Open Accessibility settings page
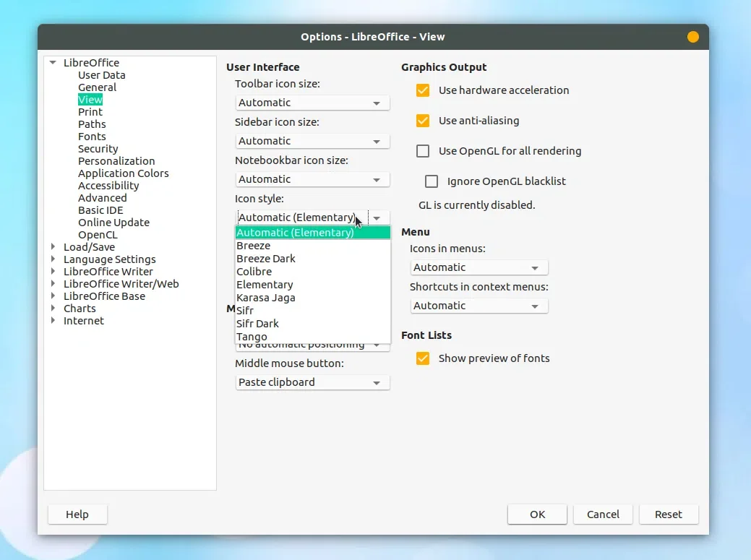This screenshot has height=560, width=751. (108, 186)
